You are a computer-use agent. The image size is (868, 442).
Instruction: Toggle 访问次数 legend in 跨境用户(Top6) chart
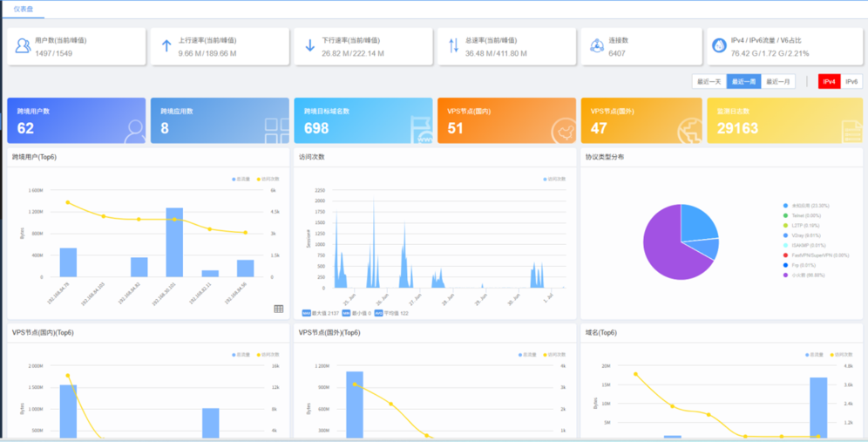(x=268, y=179)
